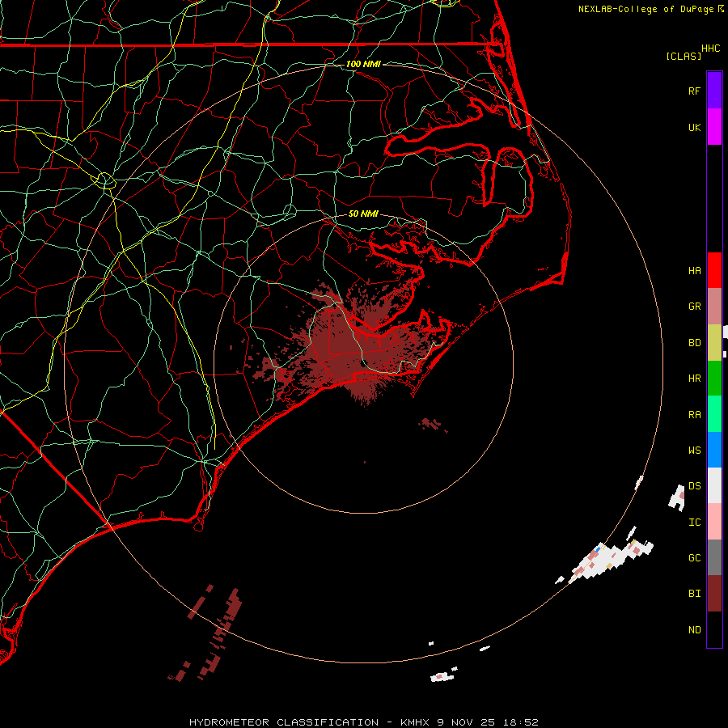This screenshot has height=728, width=728.
Task: Click the "18:52" timestamp
Action: coord(520,722)
